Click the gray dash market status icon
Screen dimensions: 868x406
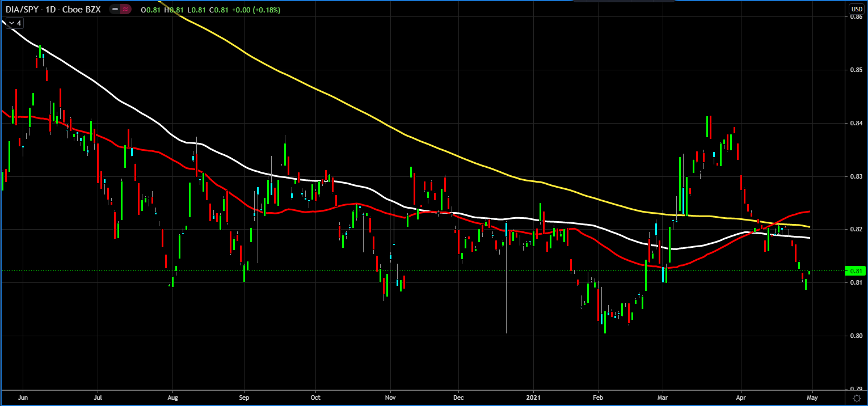[x=115, y=10]
